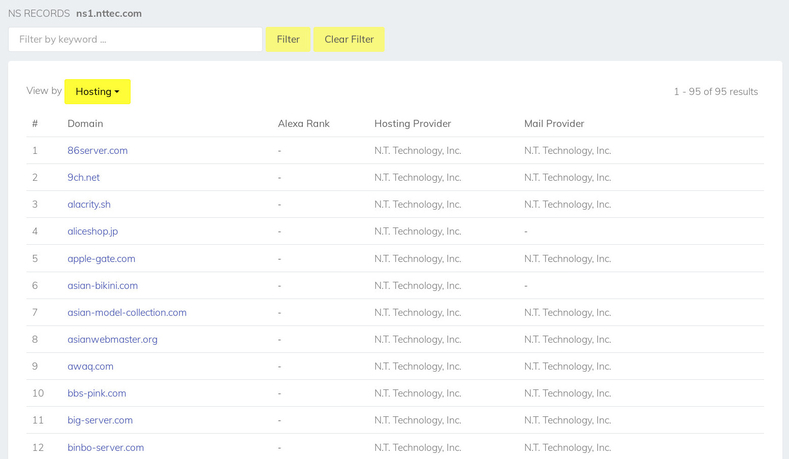Click hosting provider cell for 86server.com

[418, 150]
